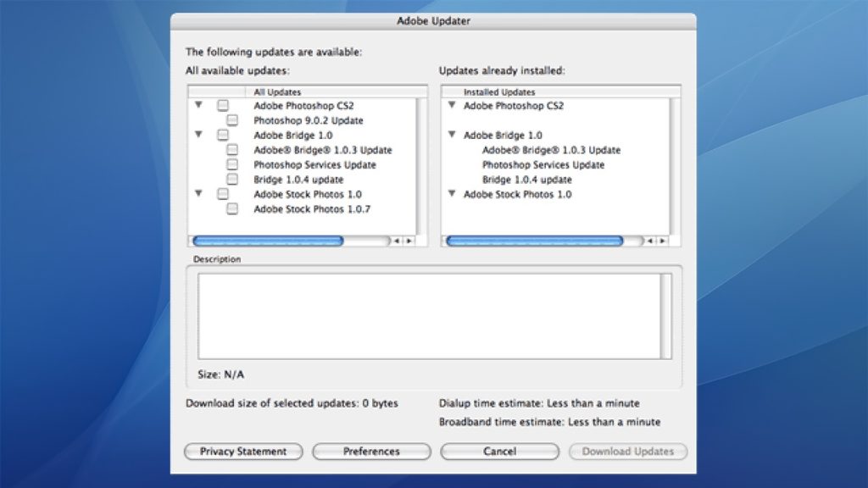Select 'Photoshop 9.0.2 Update' row text
Image resolution: width=868 pixels, height=488 pixels.
(309, 120)
